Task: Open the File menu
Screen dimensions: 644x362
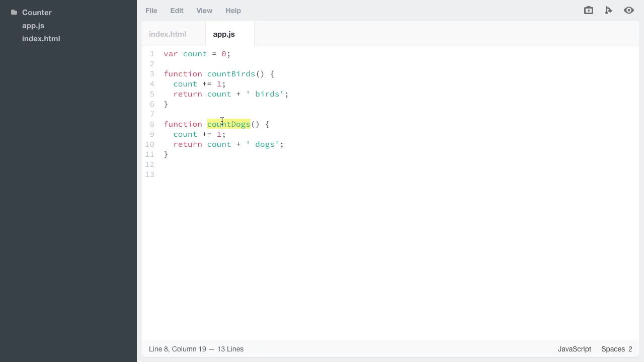Action: [151, 11]
